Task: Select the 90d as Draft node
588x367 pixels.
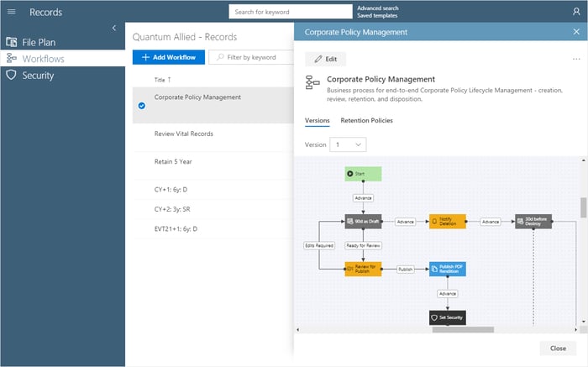Action: (363, 222)
